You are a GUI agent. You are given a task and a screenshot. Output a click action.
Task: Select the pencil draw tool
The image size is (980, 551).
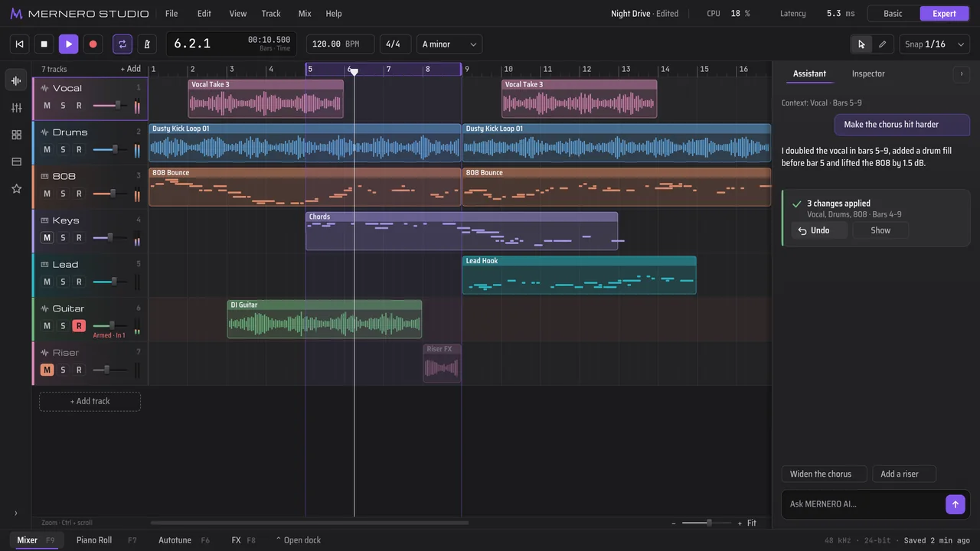[882, 44]
